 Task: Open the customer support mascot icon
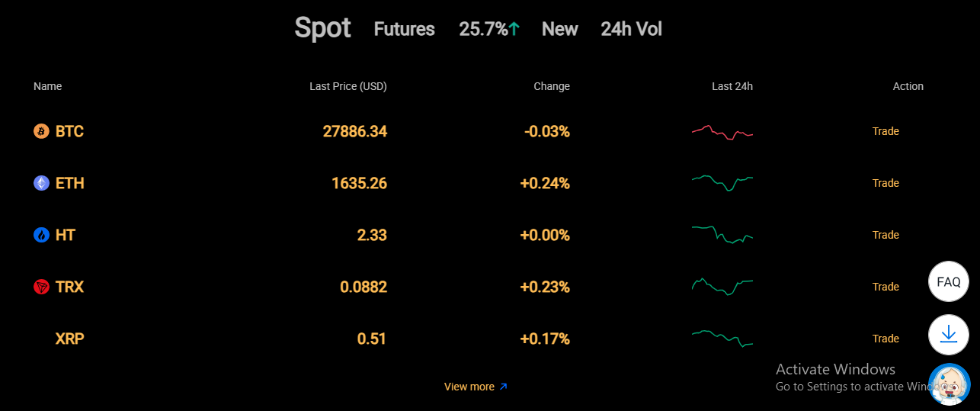[x=950, y=385]
